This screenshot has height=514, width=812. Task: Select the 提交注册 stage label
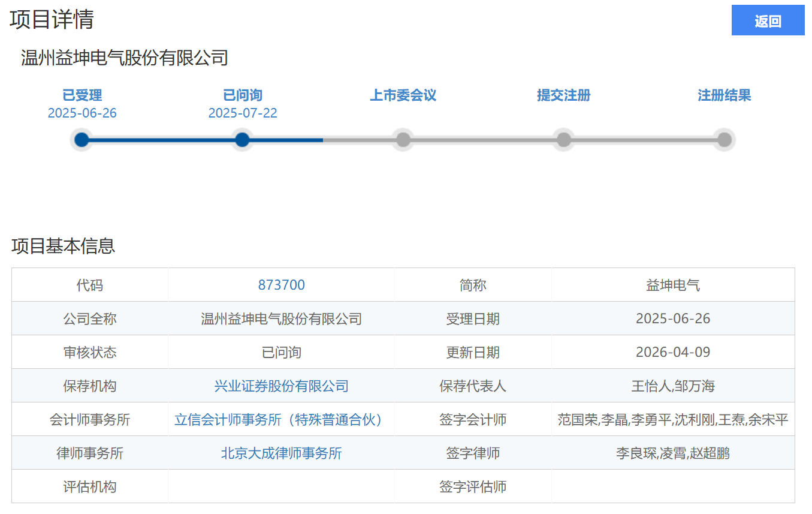(564, 95)
